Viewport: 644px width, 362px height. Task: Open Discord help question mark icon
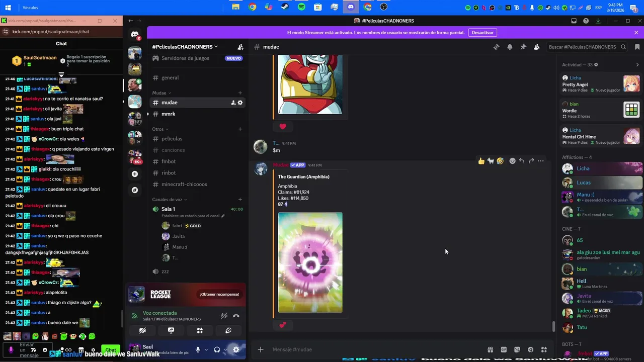[x=586, y=21]
